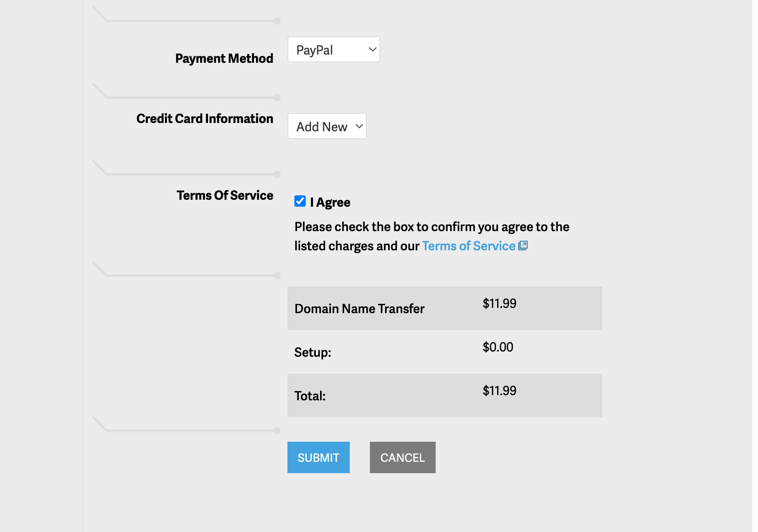Click the Credit Card Information label

click(205, 119)
